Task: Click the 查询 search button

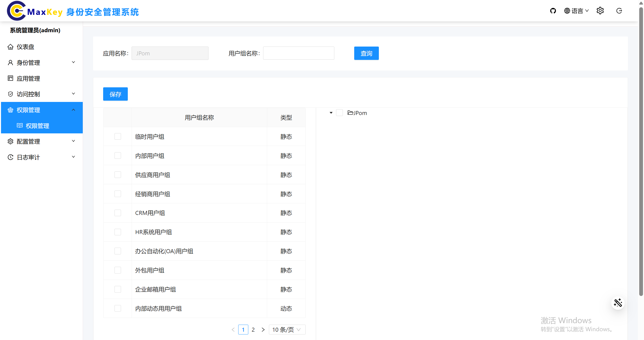Action: [366, 53]
